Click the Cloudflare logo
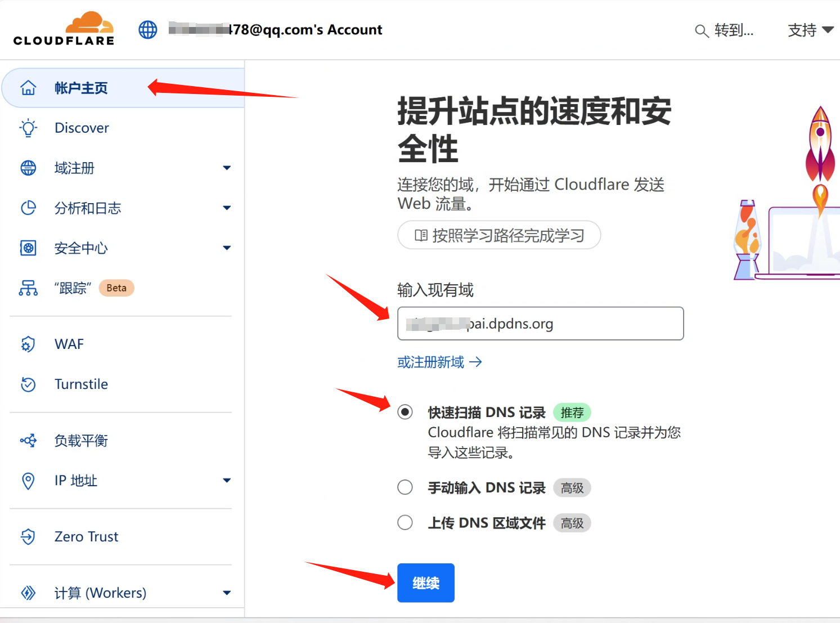Screen dimensions: 840x623 pyautogui.click(x=64, y=29)
